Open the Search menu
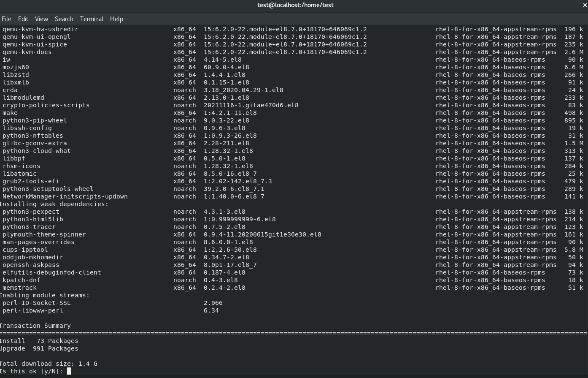The width and height of the screenshot is (588, 378). (x=64, y=19)
